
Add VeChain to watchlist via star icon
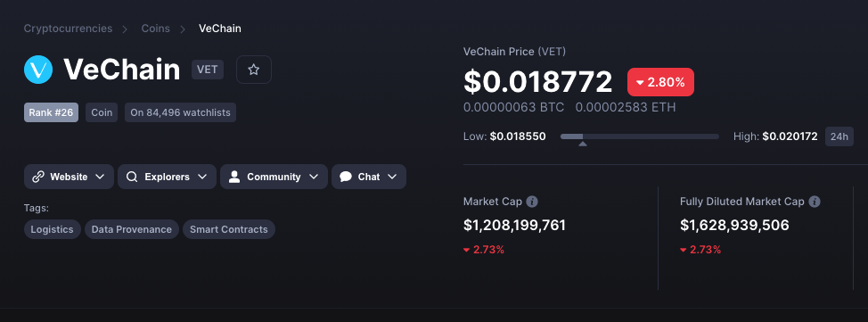[x=253, y=70]
